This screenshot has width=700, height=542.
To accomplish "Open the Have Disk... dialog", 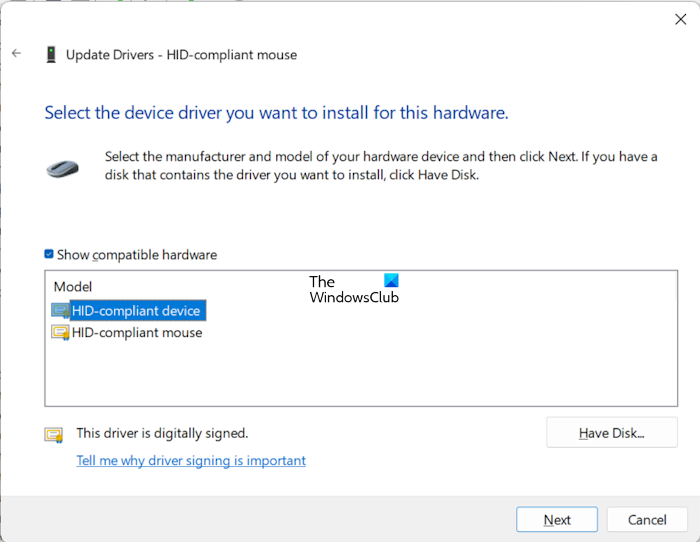I will pyautogui.click(x=612, y=433).
